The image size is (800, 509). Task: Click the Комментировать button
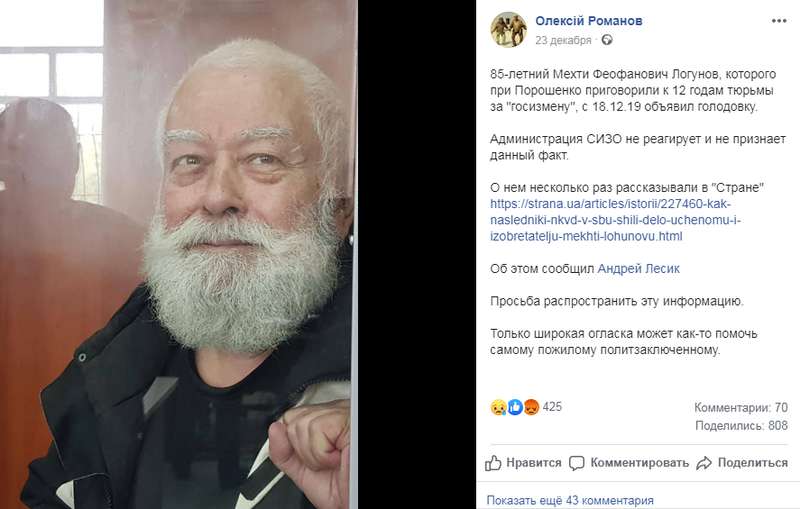click(629, 463)
